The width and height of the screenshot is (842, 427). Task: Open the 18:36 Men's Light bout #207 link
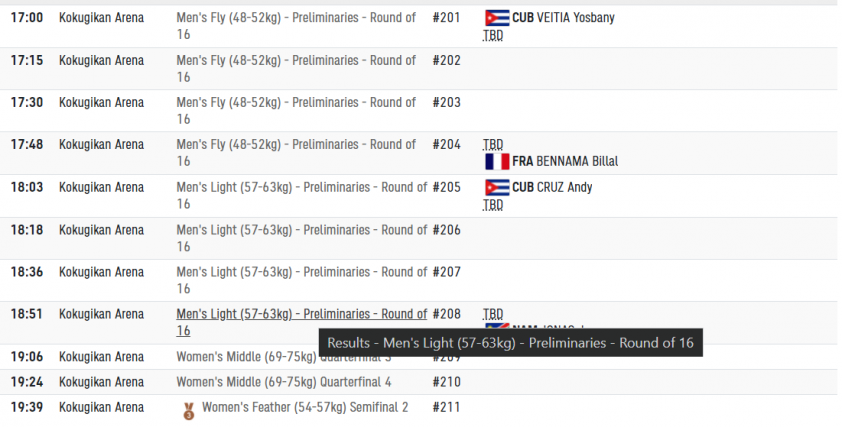coord(302,280)
